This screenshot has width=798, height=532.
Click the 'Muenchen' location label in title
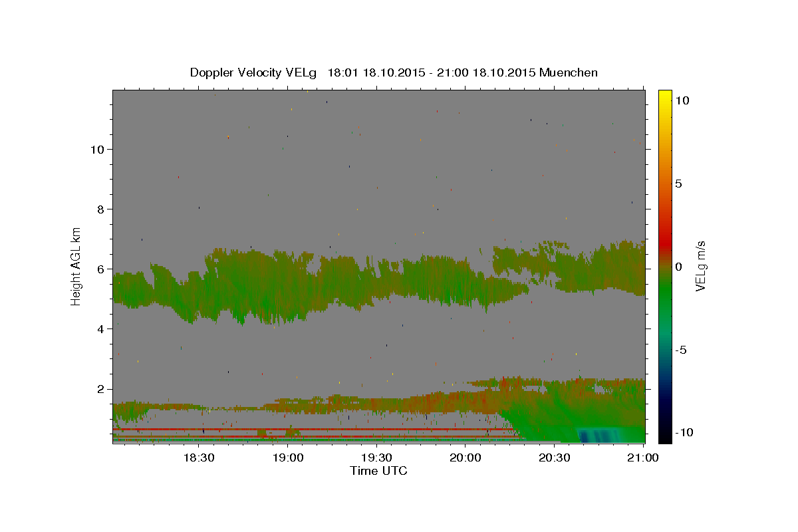pos(569,72)
